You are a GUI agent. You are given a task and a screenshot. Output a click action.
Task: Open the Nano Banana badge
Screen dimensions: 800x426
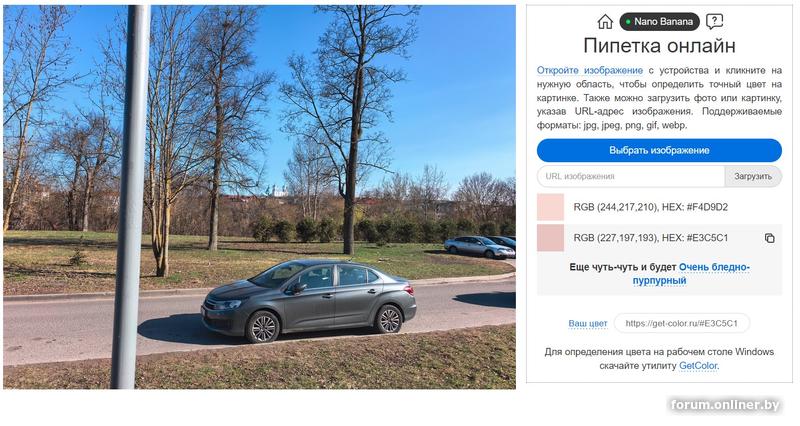[x=659, y=21]
